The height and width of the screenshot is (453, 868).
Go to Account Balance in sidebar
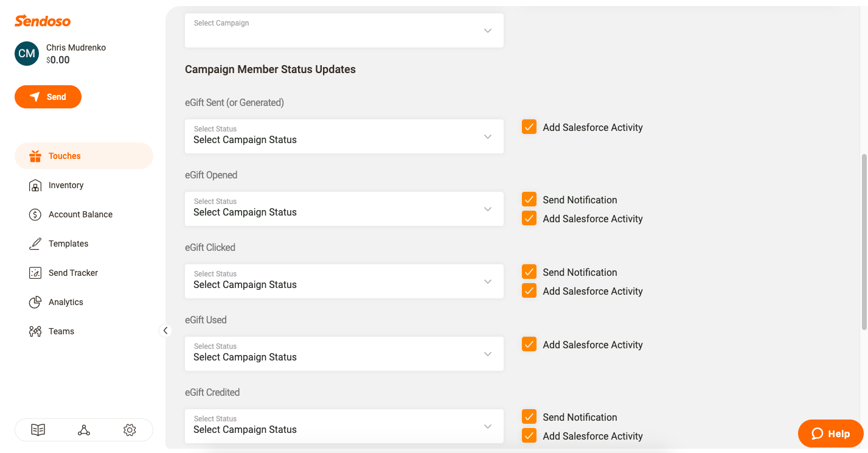click(x=80, y=214)
